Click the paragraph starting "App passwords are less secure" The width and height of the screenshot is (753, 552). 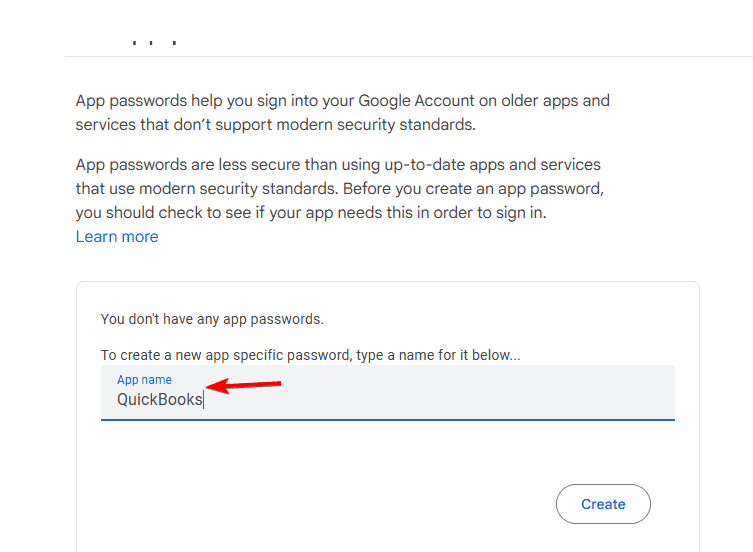(340, 188)
